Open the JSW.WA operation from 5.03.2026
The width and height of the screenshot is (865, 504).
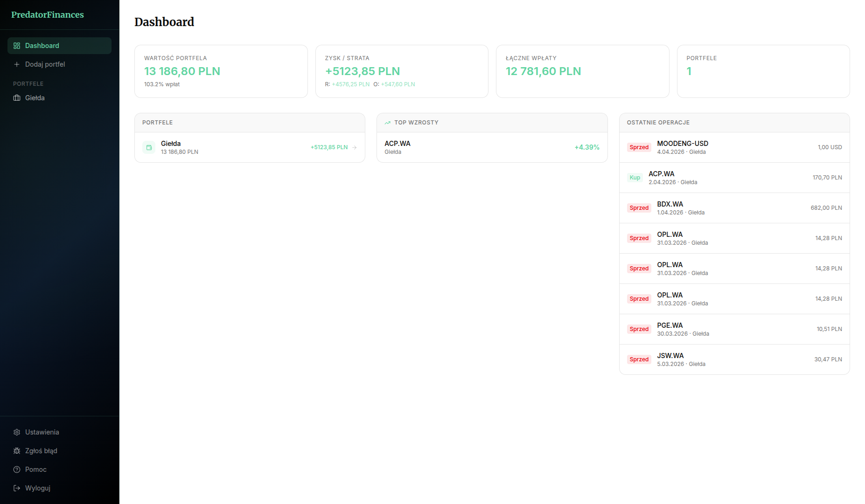[734, 359]
